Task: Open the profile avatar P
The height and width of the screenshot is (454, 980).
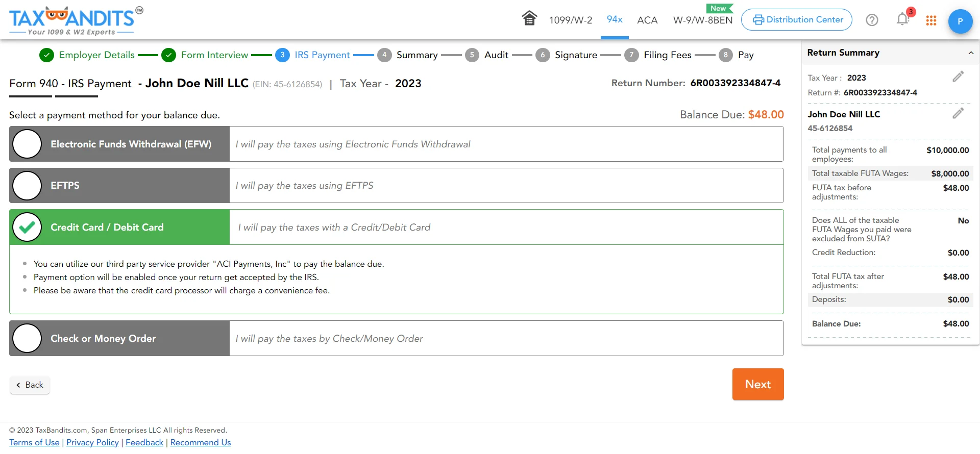Action: pyautogui.click(x=960, y=21)
